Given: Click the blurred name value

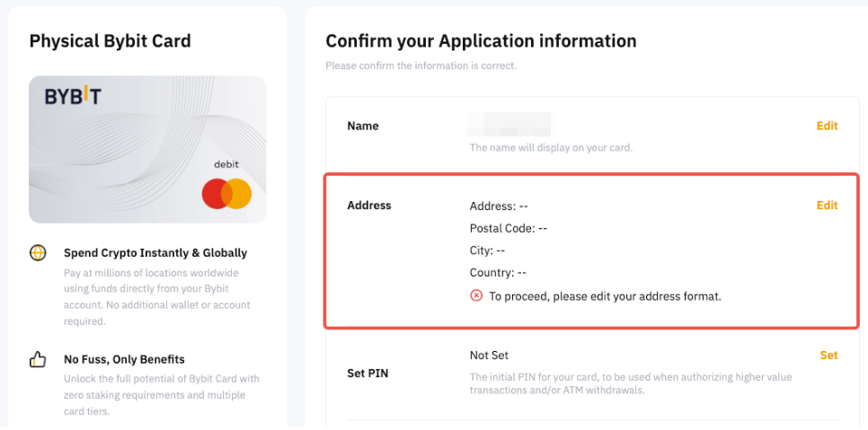Looking at the screenshot, I should click(x=509, y=125).
